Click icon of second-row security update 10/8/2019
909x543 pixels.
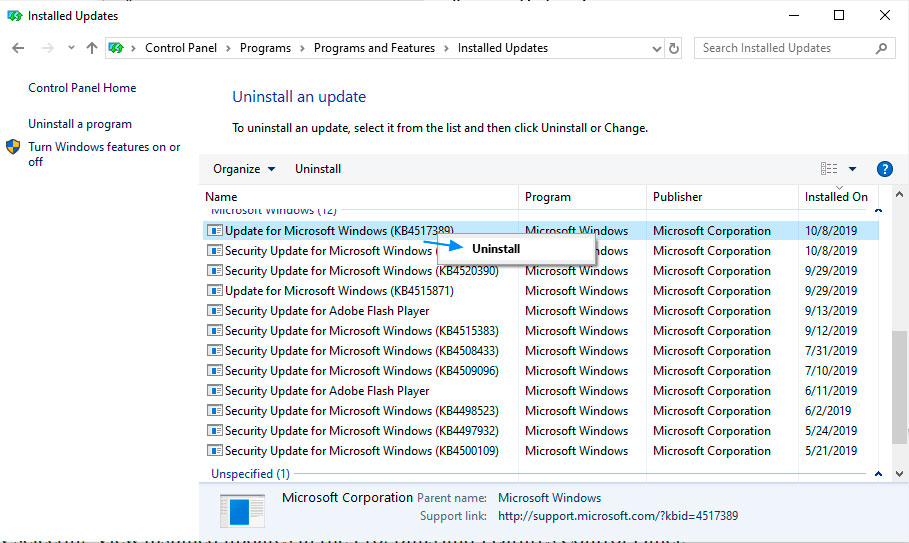tap(214, 251)
